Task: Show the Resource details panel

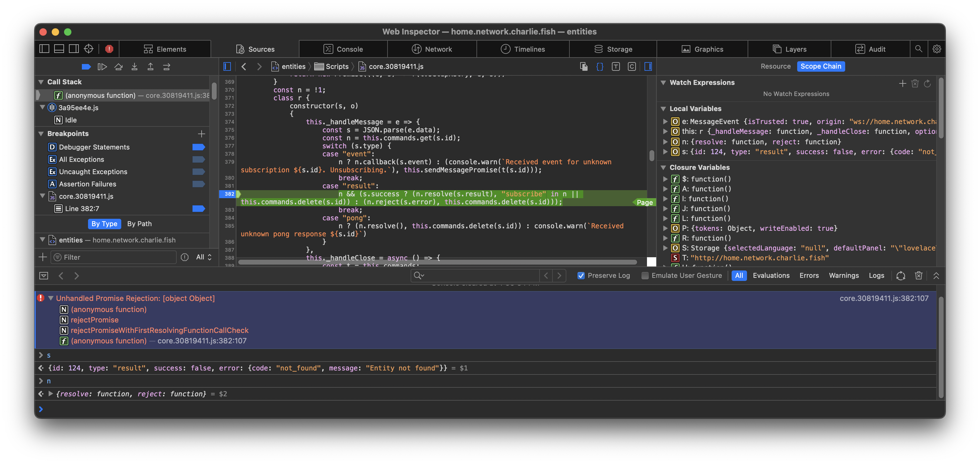Action: pos(775,66)
